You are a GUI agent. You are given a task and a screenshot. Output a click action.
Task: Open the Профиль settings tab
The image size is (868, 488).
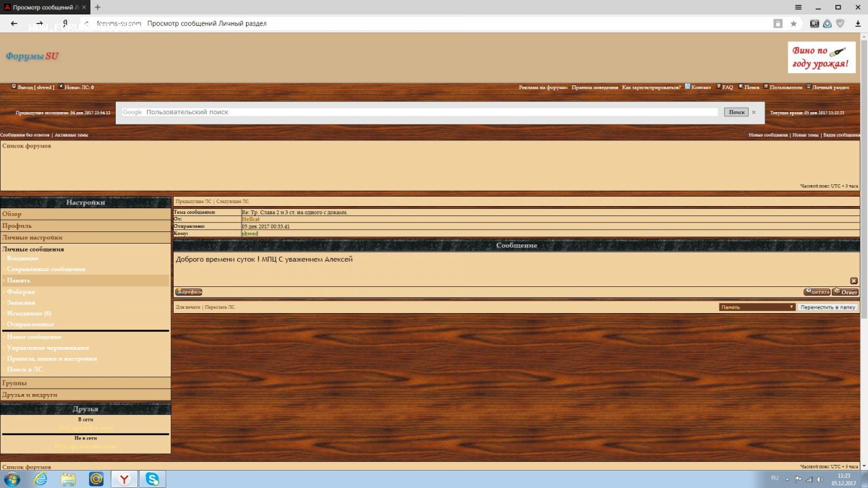(16, 226)
